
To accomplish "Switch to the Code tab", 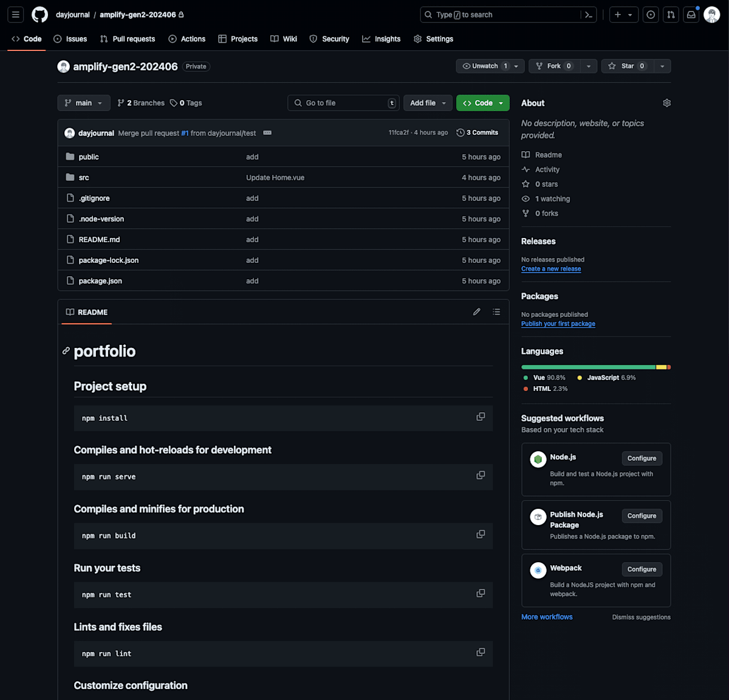I will point(27,39).
